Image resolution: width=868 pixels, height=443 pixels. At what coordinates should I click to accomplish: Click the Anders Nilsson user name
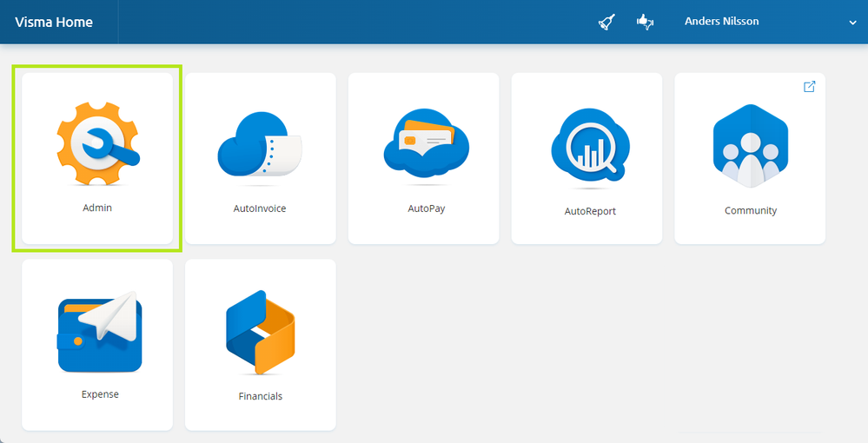721,22
